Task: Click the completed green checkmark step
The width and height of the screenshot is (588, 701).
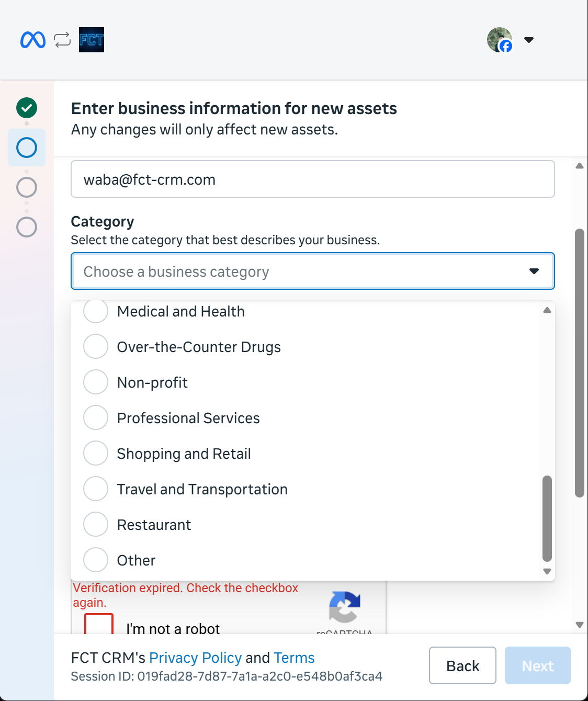Action: pyautogui.click(x=27, y=108)
